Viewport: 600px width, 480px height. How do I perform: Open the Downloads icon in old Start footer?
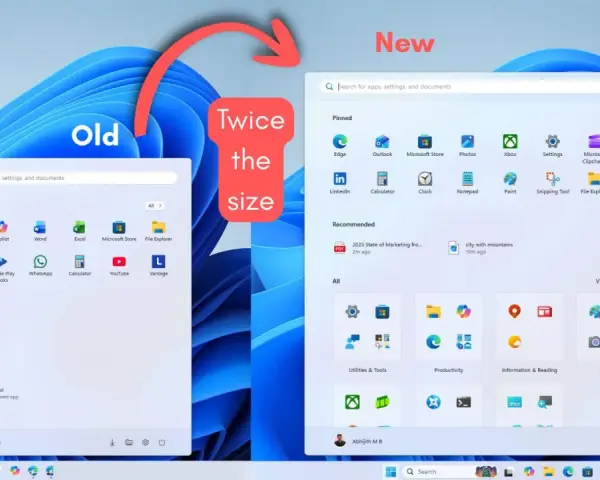(x=112, y=442)
